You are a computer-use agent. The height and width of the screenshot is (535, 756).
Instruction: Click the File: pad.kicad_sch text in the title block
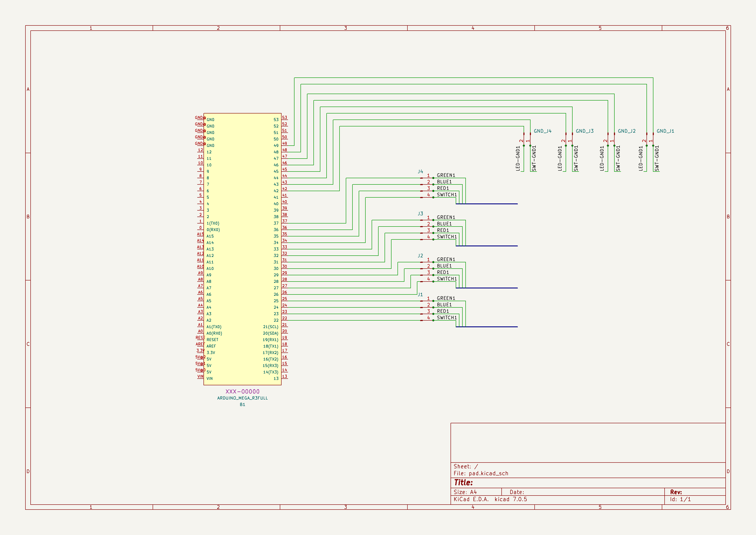click(x=481, y=473)
